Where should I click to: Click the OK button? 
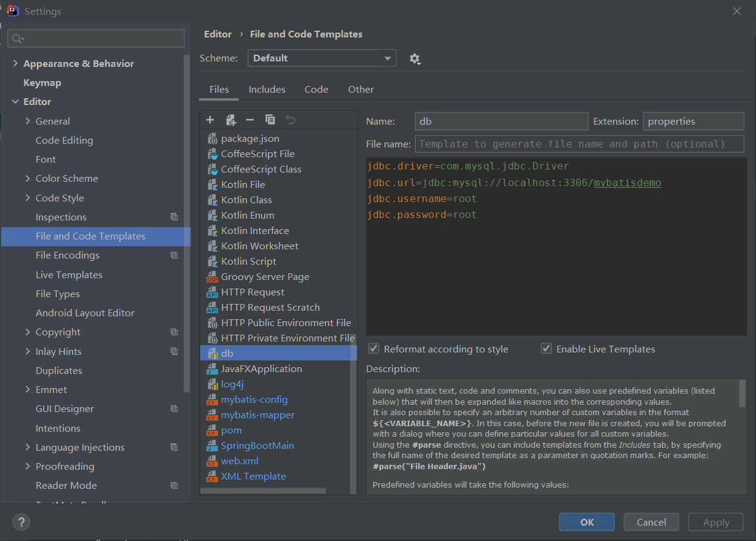(587, 522)
